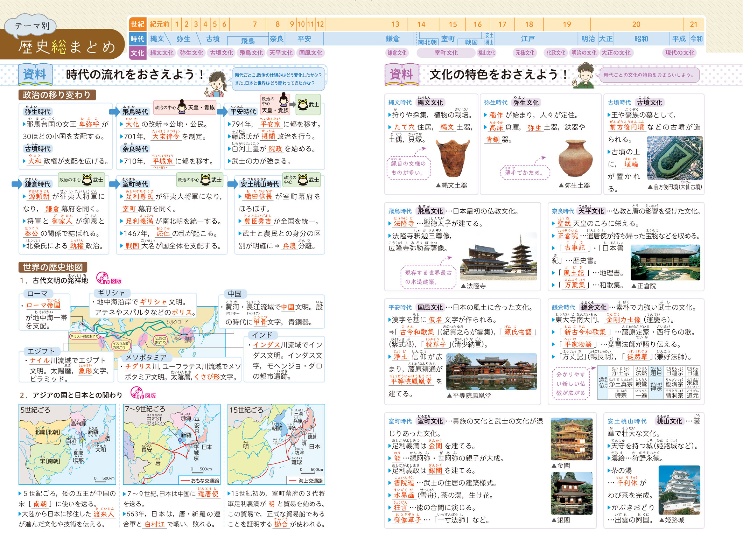Select the 元禄文化 tag in the 文化 row

pos(525,53)
